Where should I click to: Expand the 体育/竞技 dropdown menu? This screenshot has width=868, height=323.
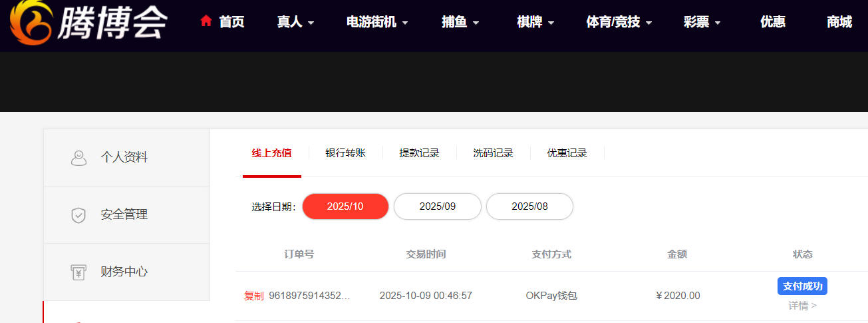(x=619, y=22)
